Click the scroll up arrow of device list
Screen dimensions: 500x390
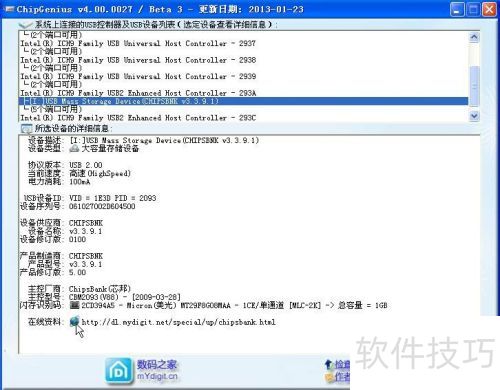point(474,37)
